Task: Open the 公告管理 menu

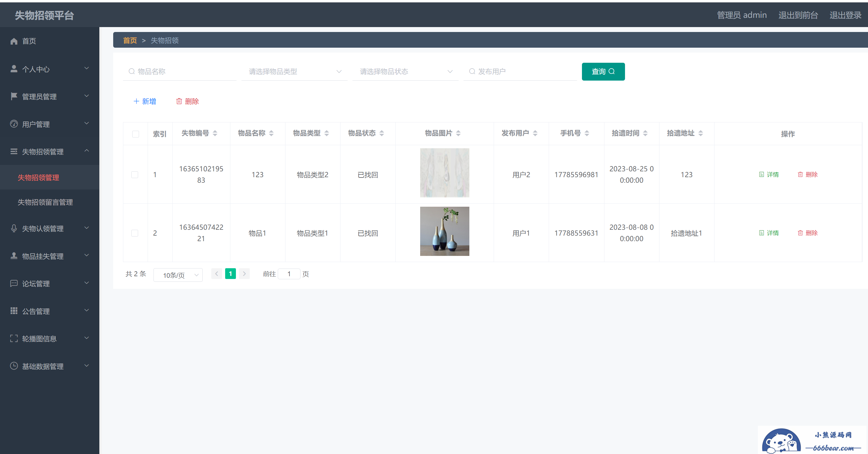Action: 50,311
